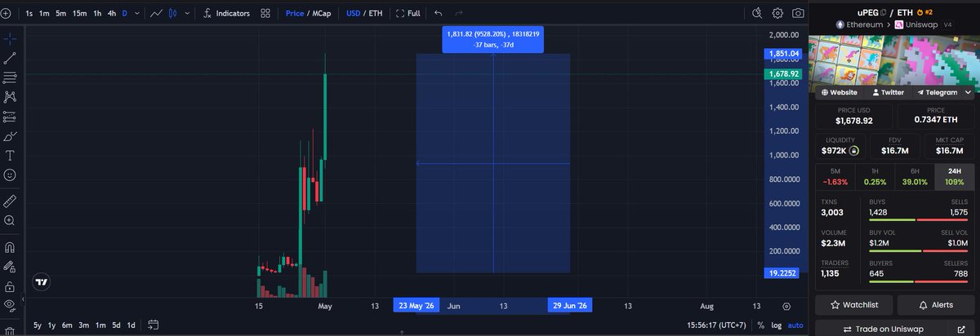980x336 pixels.
Task: Set chart range to 3m
Action: (83, 325)
